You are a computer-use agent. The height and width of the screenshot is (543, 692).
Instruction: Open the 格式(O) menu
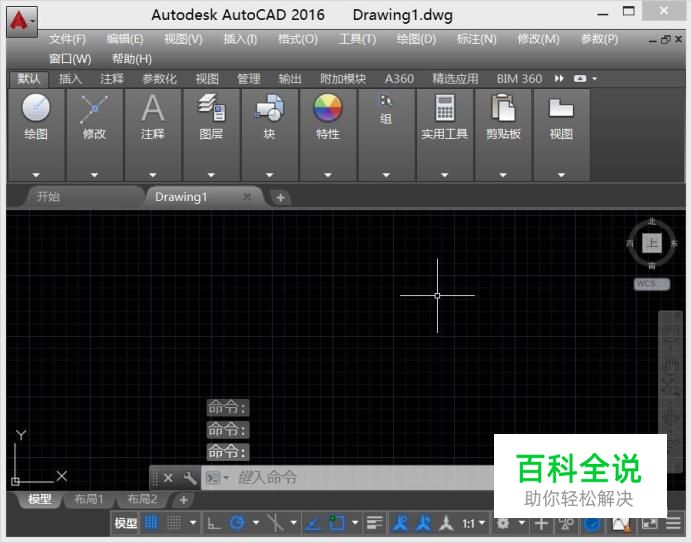click(x=297, y=39)
